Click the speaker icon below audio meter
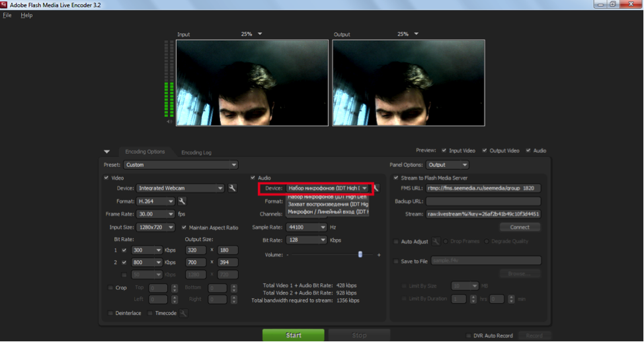644x342 pixels. 169,121
